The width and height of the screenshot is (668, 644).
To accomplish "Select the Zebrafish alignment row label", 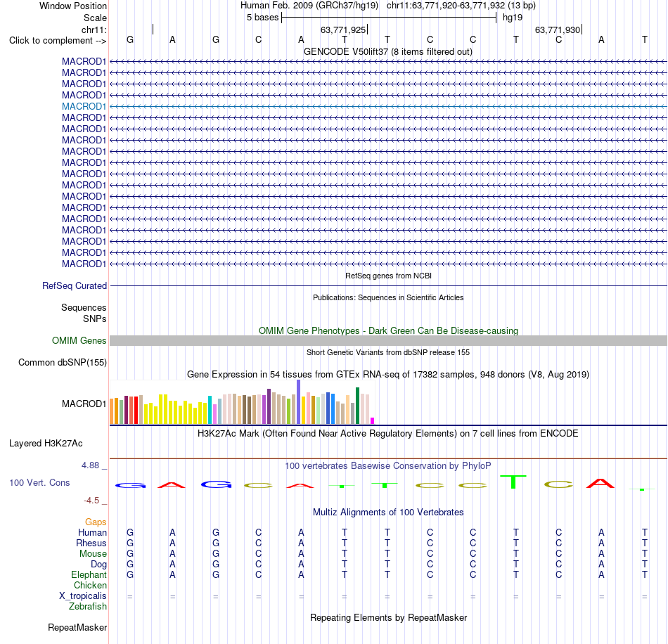I will click(x=88, y=607).
